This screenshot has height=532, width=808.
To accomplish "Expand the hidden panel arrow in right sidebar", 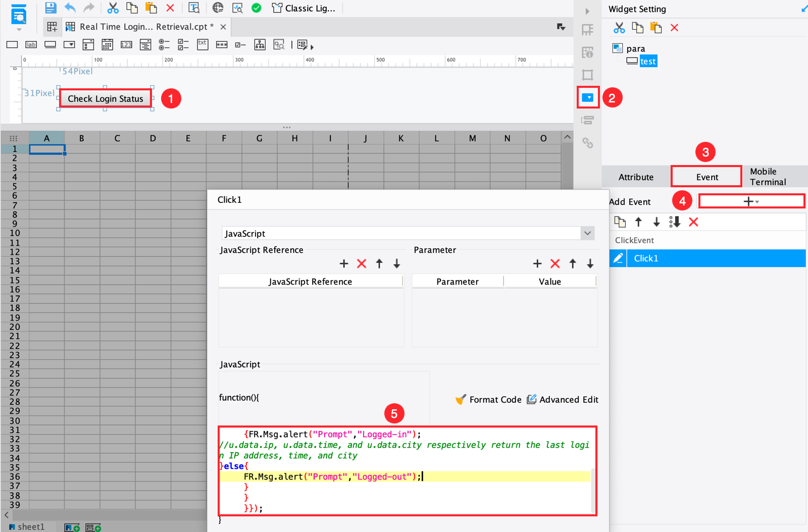I will [587, 11].
